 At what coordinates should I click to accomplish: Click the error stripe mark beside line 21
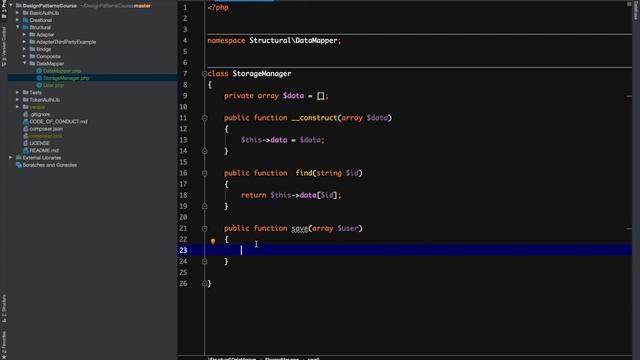click(x=629, y=229)
